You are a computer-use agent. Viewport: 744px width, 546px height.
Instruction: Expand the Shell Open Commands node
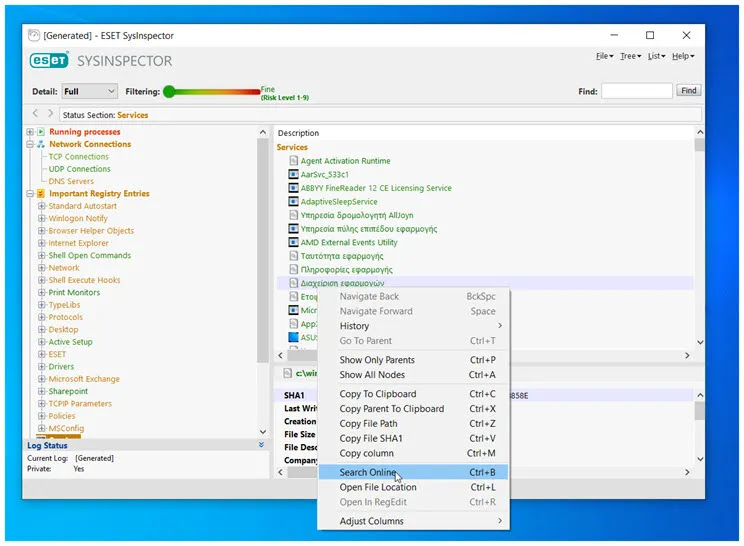(42, 255)
